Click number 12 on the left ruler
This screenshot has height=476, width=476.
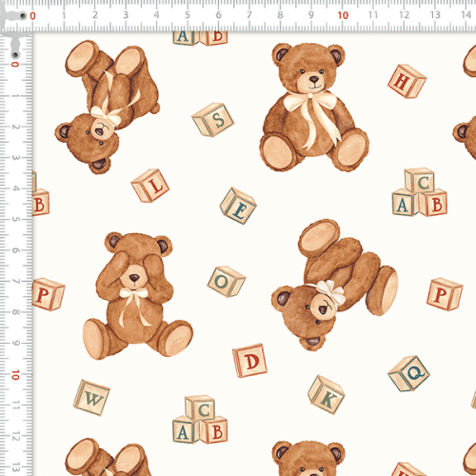pyautogui.click(x=15, y=437)
